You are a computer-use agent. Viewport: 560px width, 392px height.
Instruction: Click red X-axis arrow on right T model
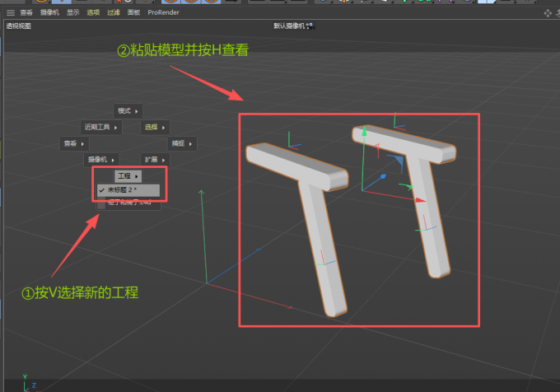[x=422, y=199]
